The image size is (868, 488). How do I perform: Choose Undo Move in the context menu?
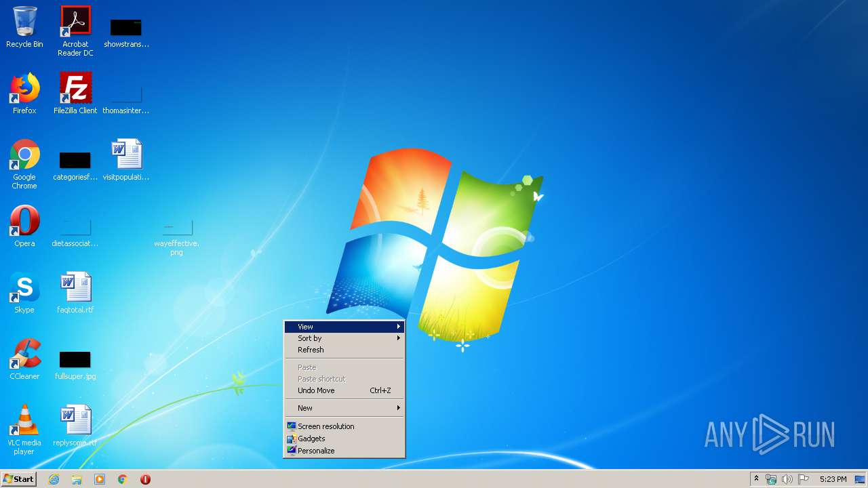click(344, 390)
